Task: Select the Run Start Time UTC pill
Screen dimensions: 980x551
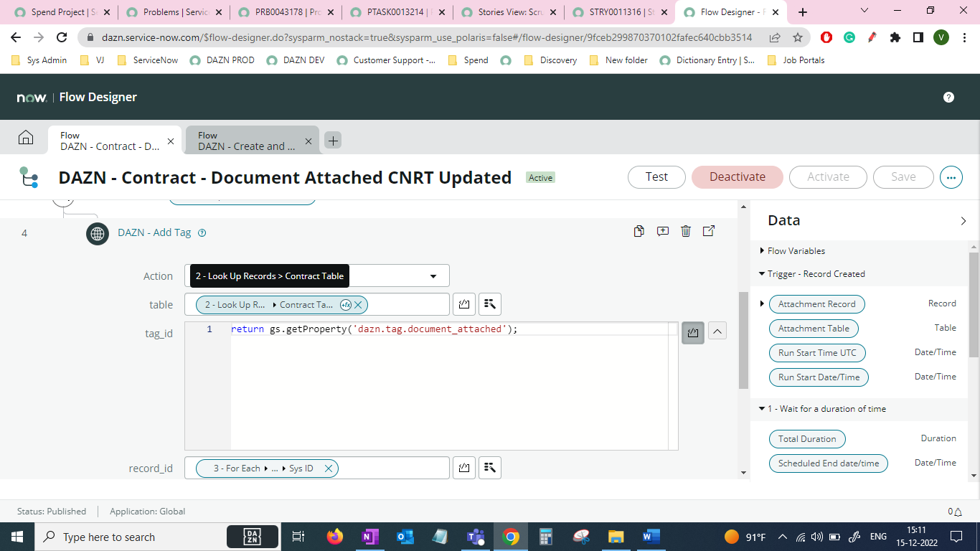Action: click(x=817, y=353)
